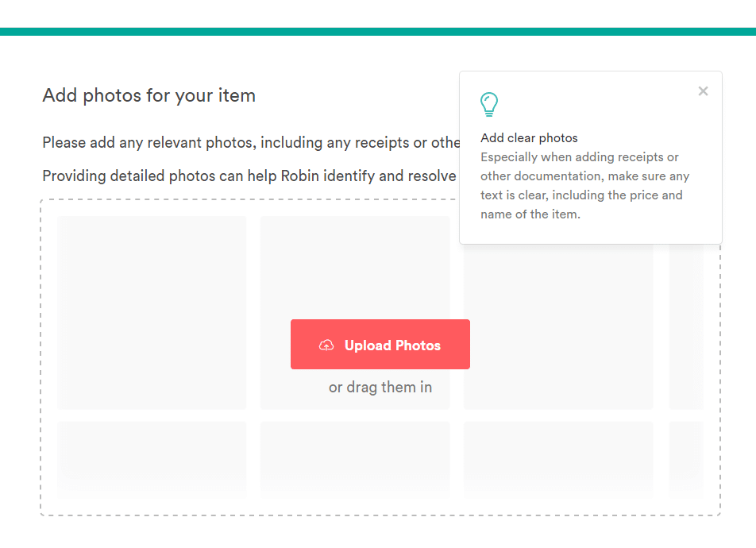Click the tip text about receipts and documentation
The image size is (756, 548).
pyautogui.click(x=584, y=186)
